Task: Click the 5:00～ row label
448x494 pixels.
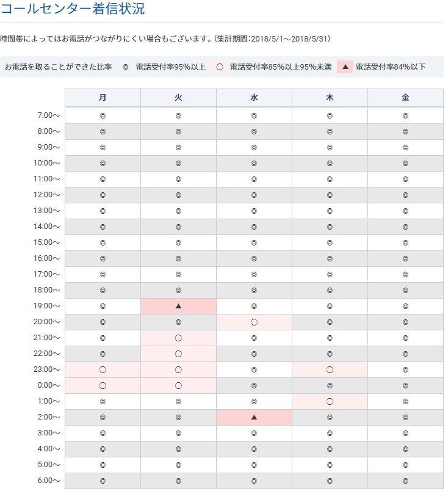Action: (49, 465)
